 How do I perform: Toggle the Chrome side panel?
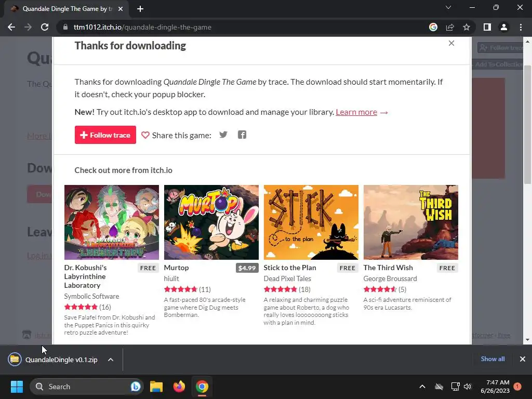pyautogui.click(x=487, y=27)
